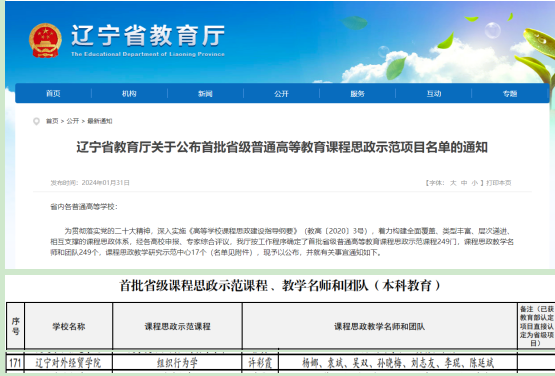
Task: Open the 公开 navigation menu item
Action: pyautogui.click(x=281, y=93)
